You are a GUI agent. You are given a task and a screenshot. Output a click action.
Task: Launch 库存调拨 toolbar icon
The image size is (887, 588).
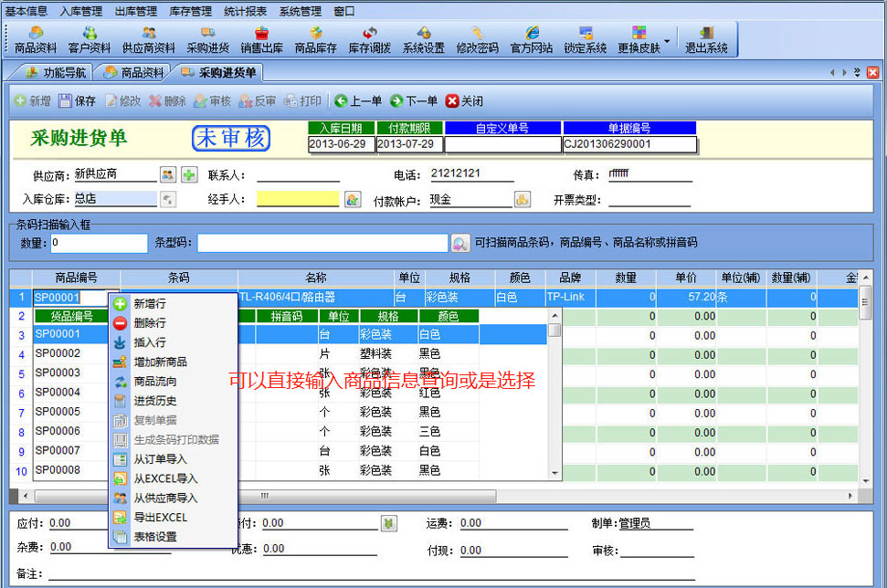[x=370, y=40]
